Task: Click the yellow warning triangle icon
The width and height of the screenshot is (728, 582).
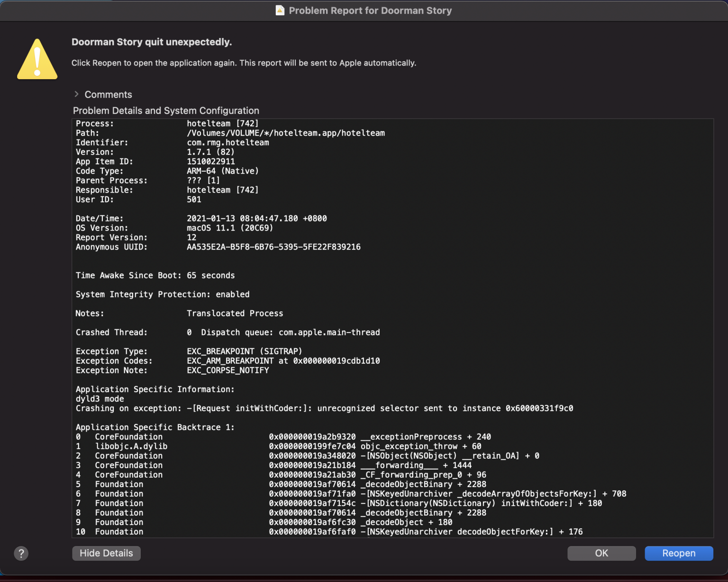Action: tap(37, 59)
